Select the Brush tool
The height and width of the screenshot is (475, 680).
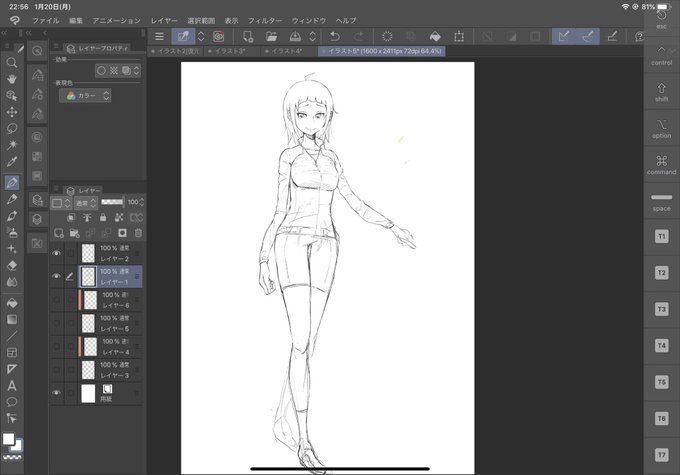tap(12, 216)
